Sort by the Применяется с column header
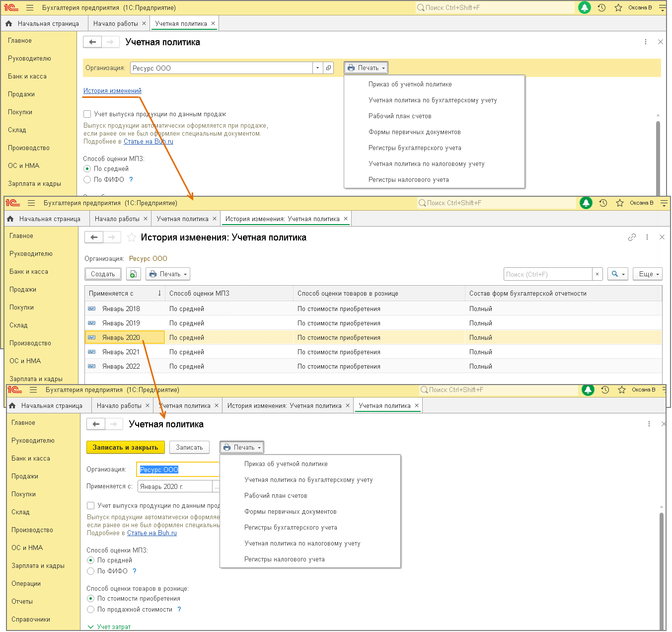The width and height of the screenshot is (672, 632). click(x=125, y=294)
